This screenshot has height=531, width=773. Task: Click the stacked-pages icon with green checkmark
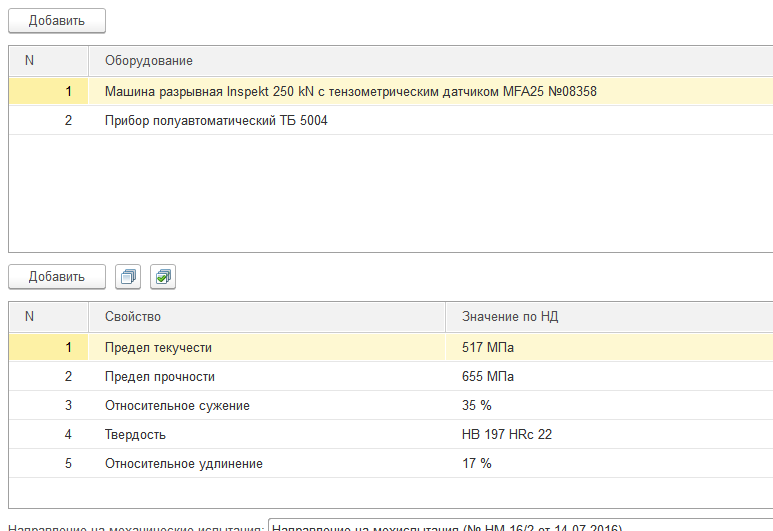tap(163, 277)
